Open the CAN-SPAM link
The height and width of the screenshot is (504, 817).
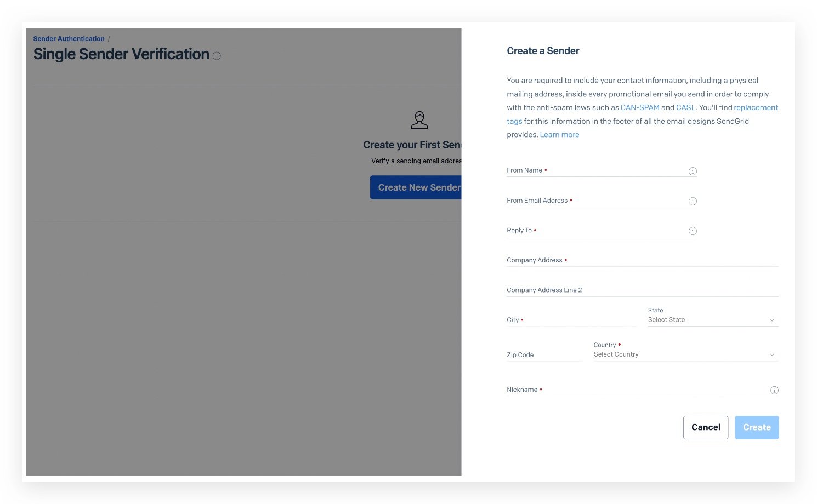click(x=640, y=107)
